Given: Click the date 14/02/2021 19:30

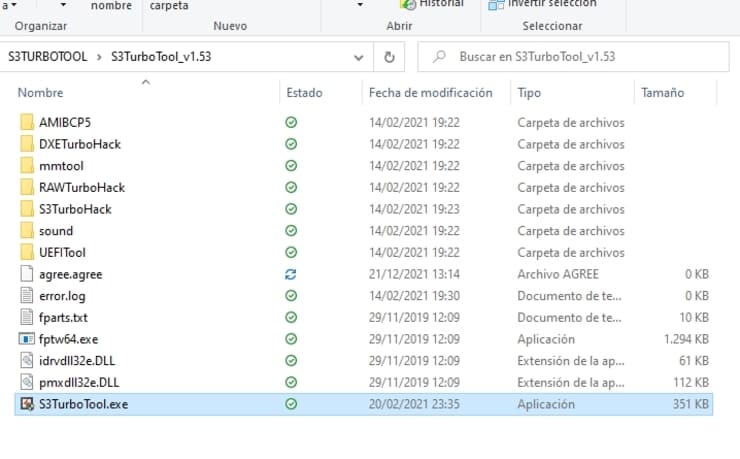Looking at the screenshot, I should 414,296.
